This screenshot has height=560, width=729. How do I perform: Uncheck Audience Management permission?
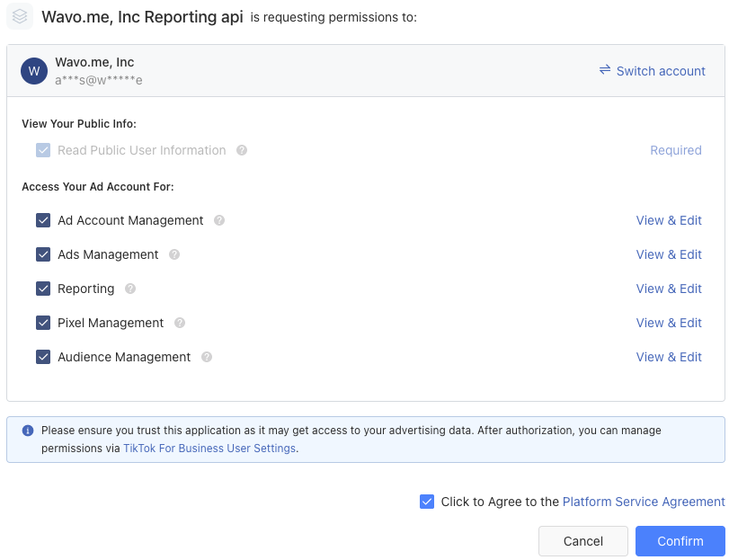(x=43, y=357)
